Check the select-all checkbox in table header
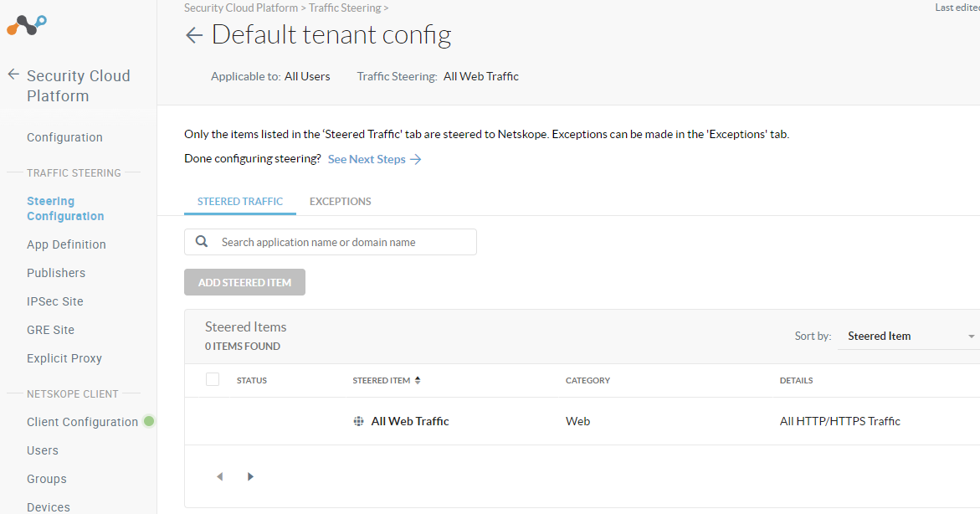This screenshot has height=514, width=980. pyautogui.click(x=213, y=379)
